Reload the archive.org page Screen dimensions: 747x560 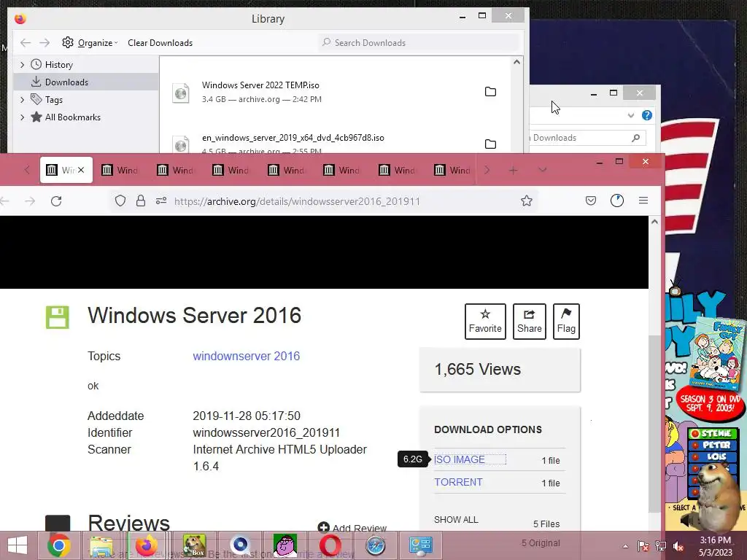coord(56,201)
